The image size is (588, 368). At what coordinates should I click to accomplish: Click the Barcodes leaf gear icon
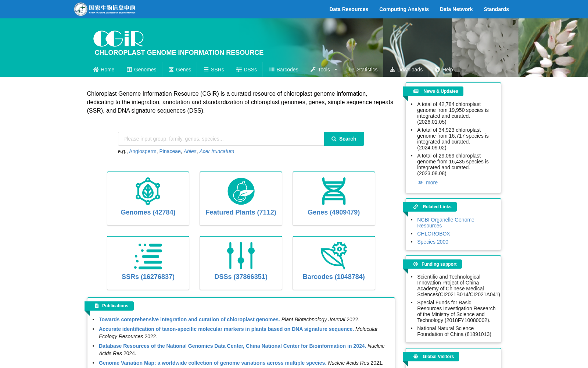click(x=334, y=255)
